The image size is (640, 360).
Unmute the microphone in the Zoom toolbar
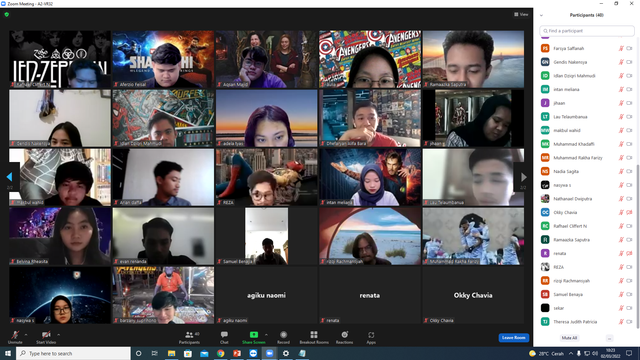(15, 337)
